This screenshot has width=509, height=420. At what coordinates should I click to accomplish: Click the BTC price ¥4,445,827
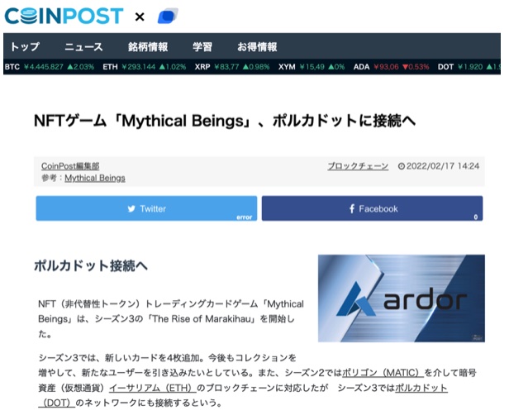tap(44, 67)
